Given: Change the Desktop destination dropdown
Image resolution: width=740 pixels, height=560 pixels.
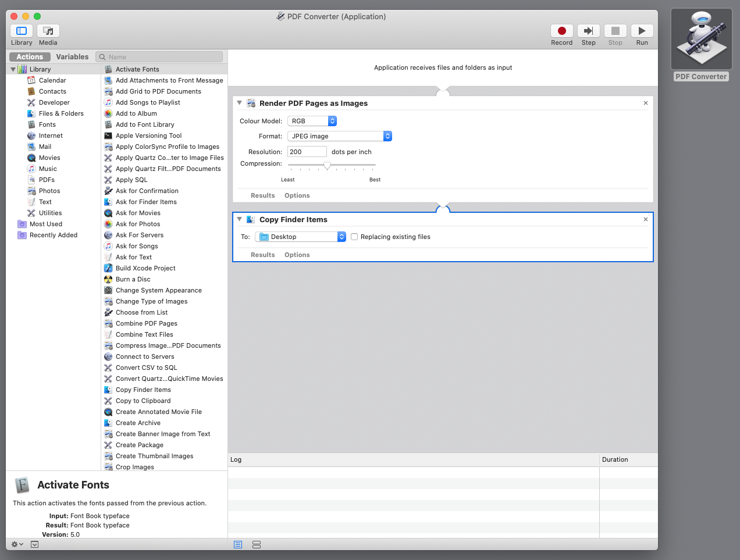Looking at the screenshot, I should click(x=300, y=237).
